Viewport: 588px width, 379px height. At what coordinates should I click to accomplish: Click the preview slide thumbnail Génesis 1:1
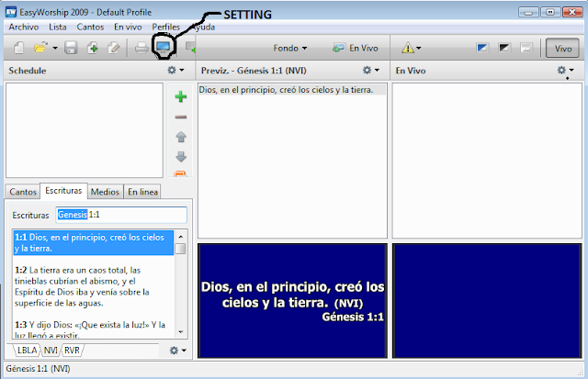point(292,301)
